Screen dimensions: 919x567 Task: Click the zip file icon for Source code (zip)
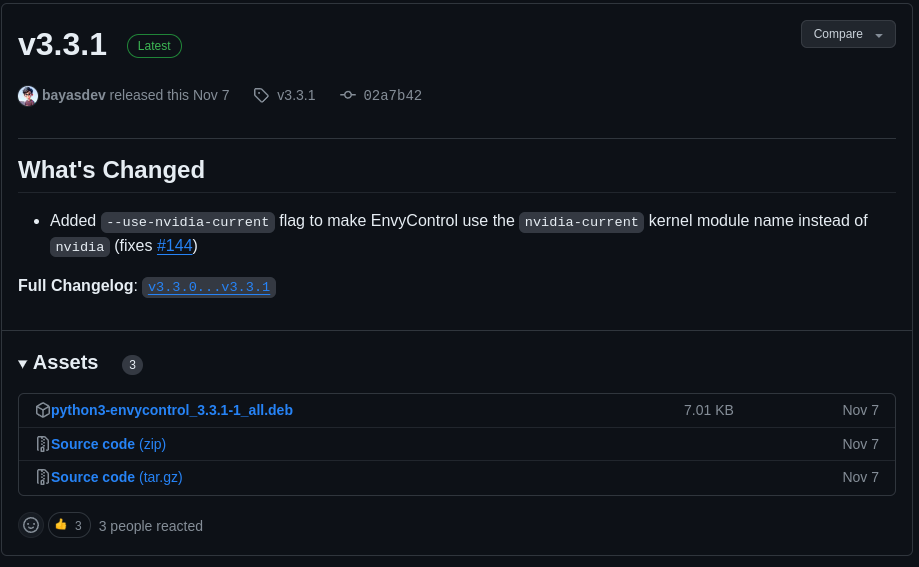click(43, 444)
